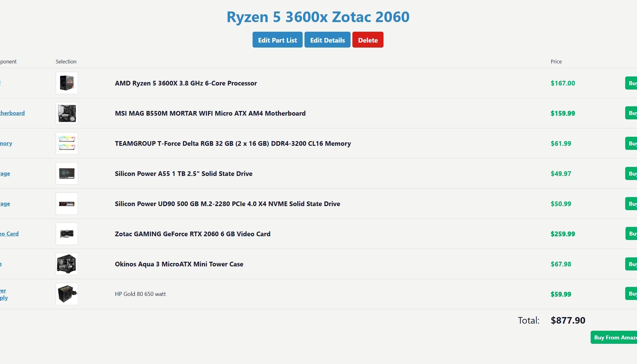
Task: Select the $167.00 processor price
Action: [x=563, y=83]
